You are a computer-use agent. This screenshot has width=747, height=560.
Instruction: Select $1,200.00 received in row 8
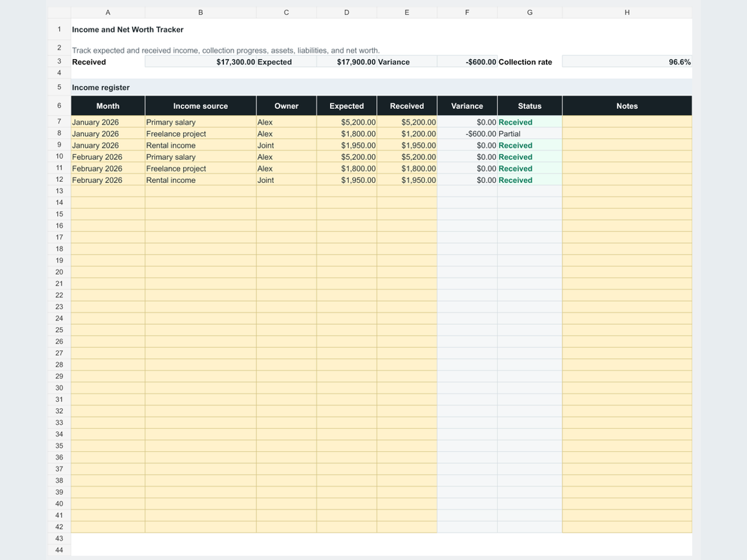pyautogui.click(x=406, y=134)
